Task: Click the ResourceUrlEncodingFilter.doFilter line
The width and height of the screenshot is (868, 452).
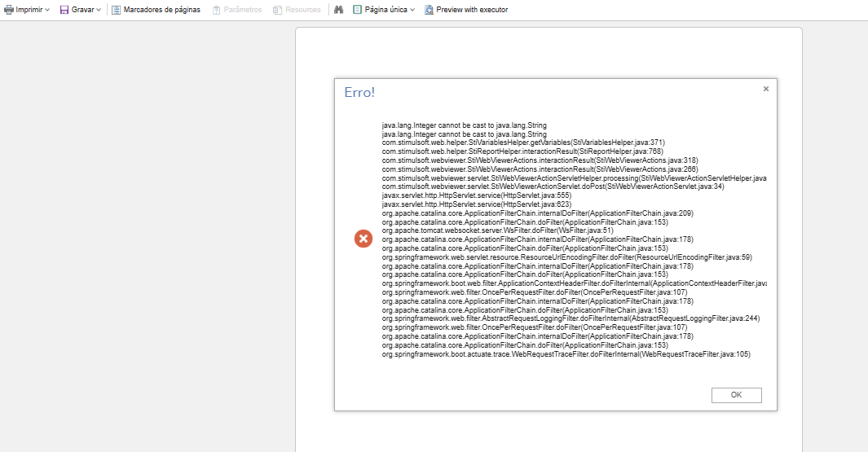Action: click(x=567, y=257)
